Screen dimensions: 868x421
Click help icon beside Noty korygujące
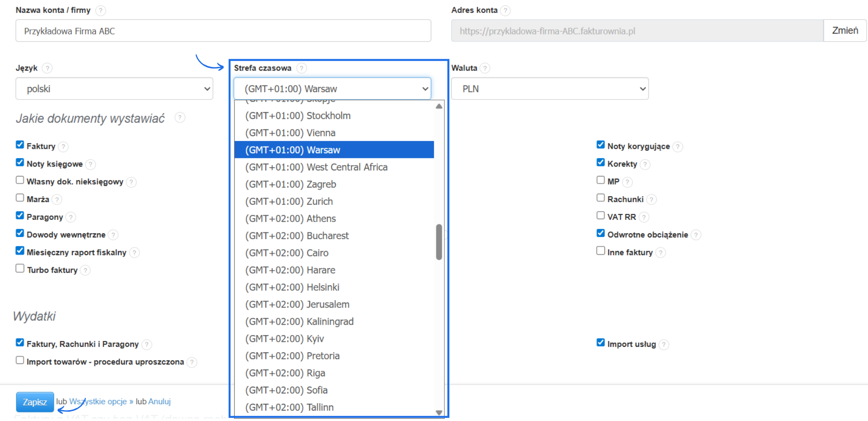pyautogui.click(x=677, y=147)
